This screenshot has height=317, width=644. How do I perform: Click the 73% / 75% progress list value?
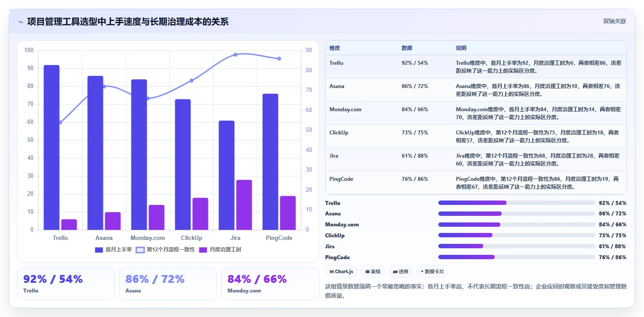pos(612,236)
